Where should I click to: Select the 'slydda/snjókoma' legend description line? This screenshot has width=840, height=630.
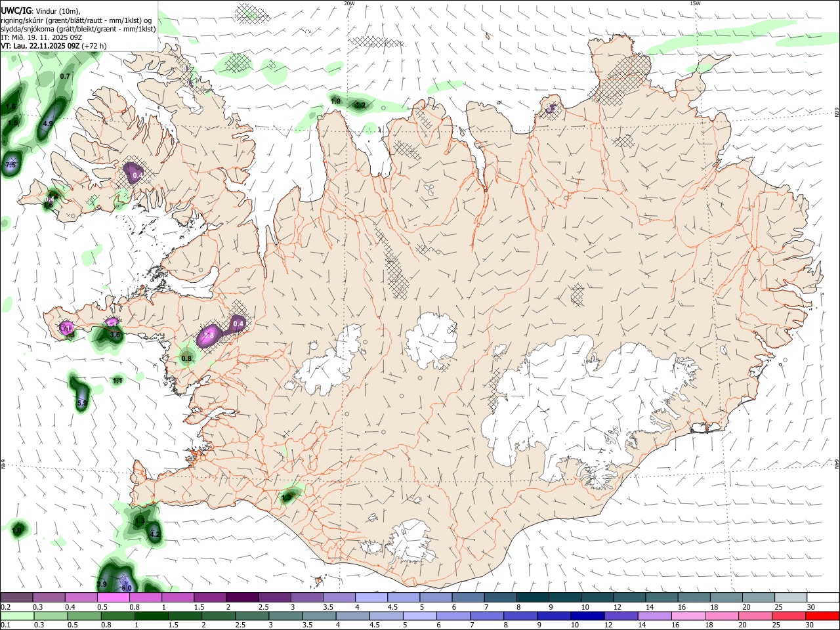click(x=78, y=29)
